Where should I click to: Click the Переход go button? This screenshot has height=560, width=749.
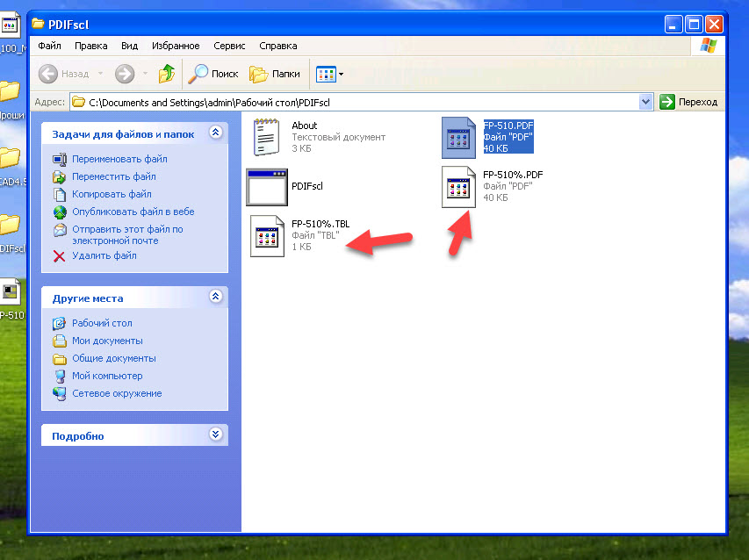[x=688, y=102]
